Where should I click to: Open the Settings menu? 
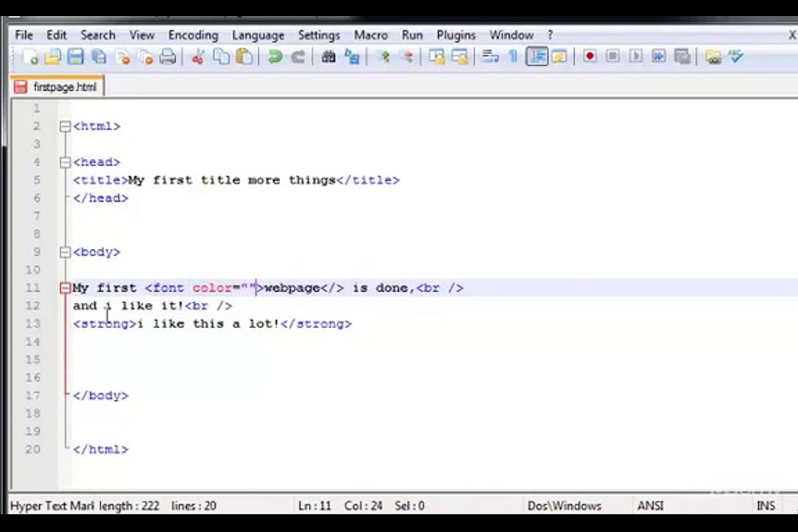[x=319, y=35]
